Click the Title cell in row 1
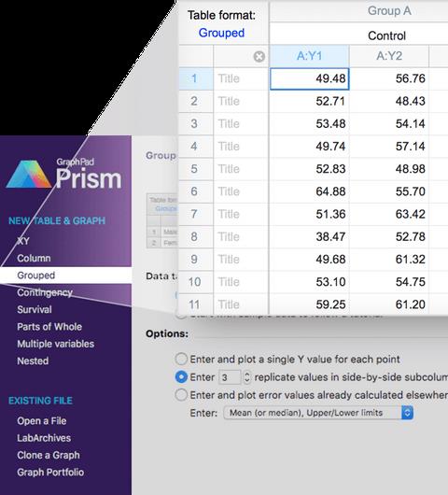The height and width of the screenshot is (495, 448). (241, 78)
